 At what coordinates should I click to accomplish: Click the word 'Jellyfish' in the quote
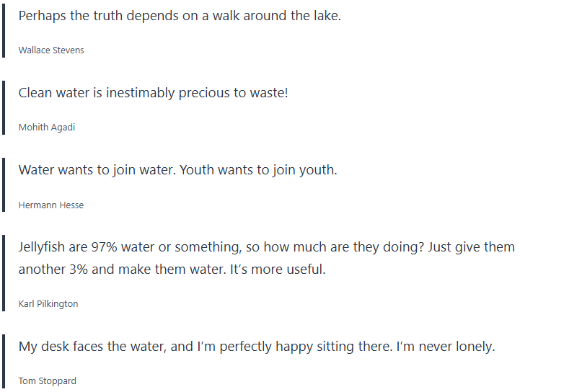tap(43, 247)
